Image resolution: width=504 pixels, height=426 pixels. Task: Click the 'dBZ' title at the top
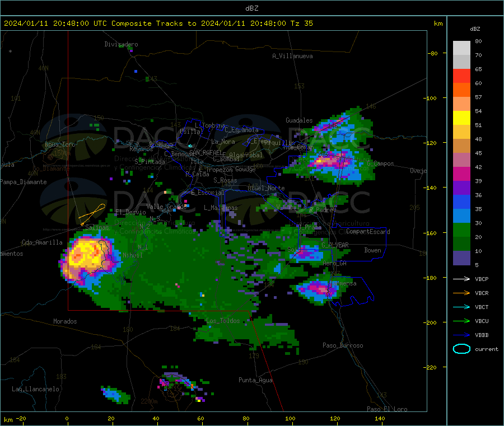(251, 8)
